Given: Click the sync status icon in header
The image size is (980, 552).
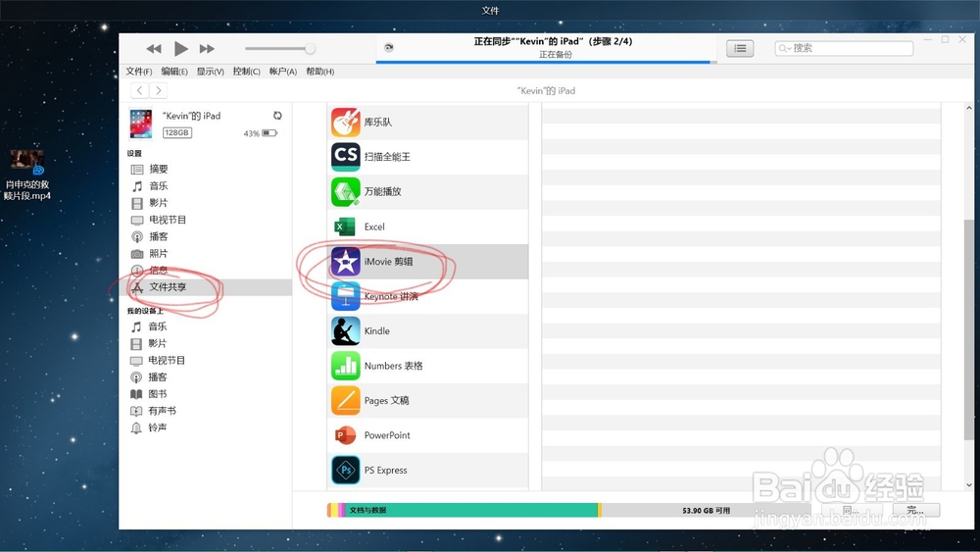Looking at the screenshot, I should coord(389,47).
